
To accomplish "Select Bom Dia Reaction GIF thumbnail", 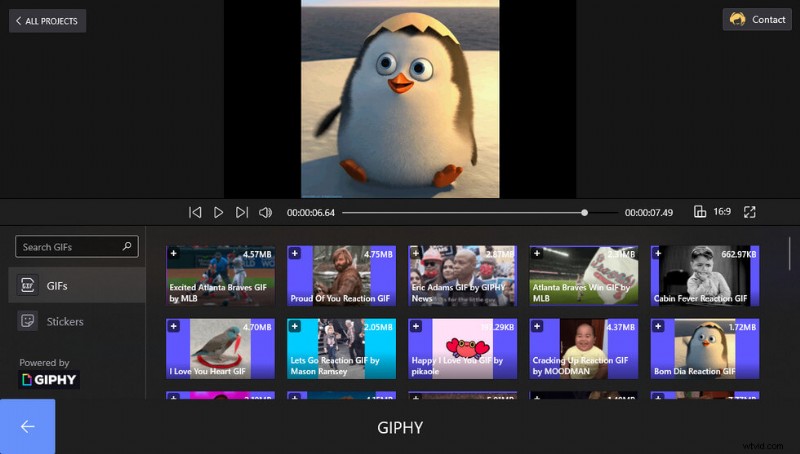I will [x=705, y=349].
